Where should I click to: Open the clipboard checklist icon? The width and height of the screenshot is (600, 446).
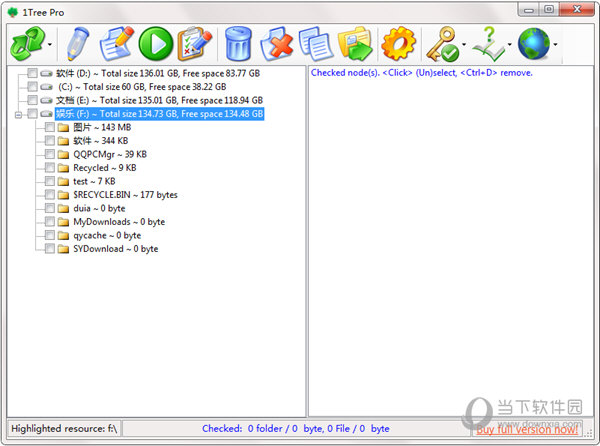click(x=195, y=44)
